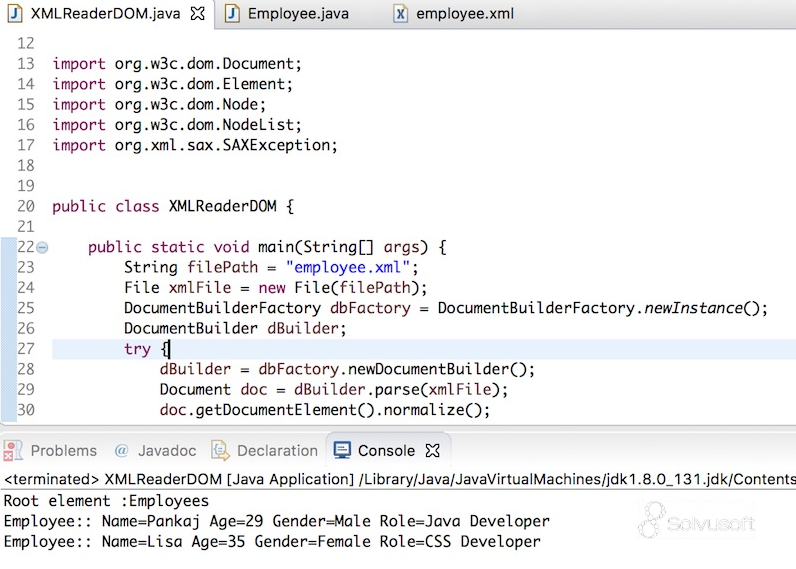Click the XMLReaderDOM class name in the declaration
Image resolution: width=796 pixels, height=569 pixels.
(222, 206)
